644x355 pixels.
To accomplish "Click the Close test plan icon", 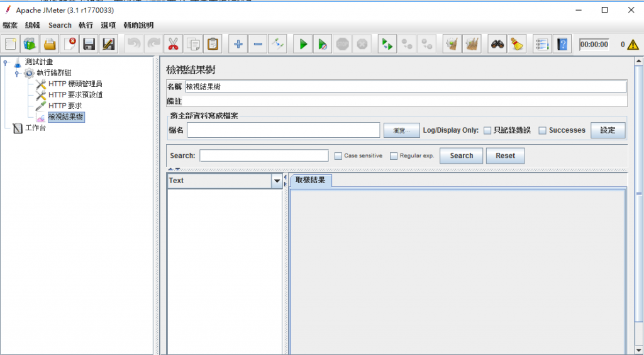I will pyautogui.click(x=69, y=44).
